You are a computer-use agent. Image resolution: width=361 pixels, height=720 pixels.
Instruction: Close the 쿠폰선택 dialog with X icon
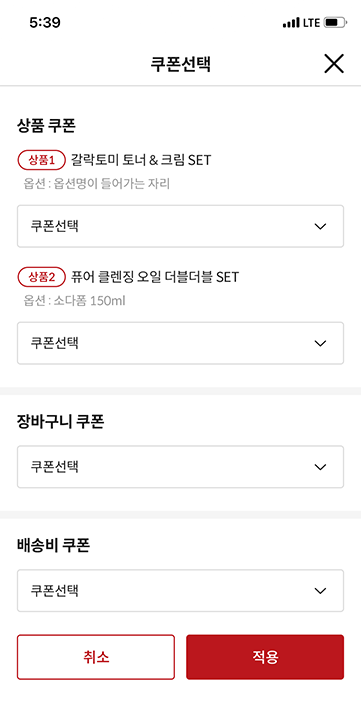334,64
